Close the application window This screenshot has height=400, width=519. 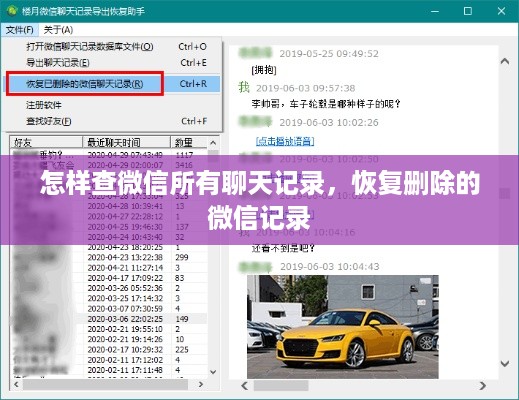tap(501, 11)
